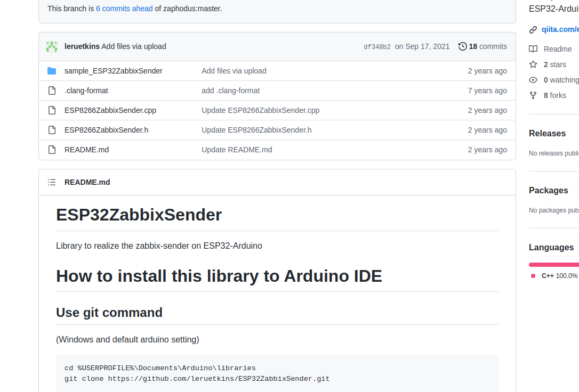
Task: Open 'Add files via upload' message in folder row
Action: 234,71
